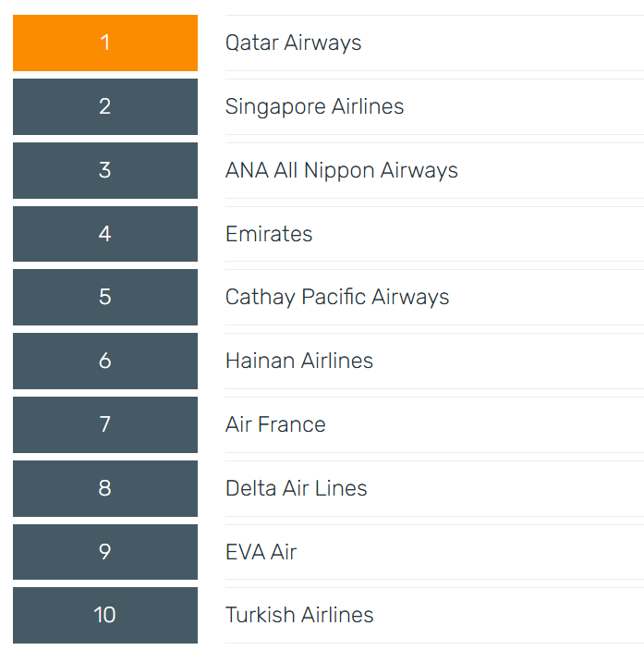The height and width of the screenshot is (650, 644).
Task: Select ANA All Nippon Airways
Action: click(x=342, y=170)
